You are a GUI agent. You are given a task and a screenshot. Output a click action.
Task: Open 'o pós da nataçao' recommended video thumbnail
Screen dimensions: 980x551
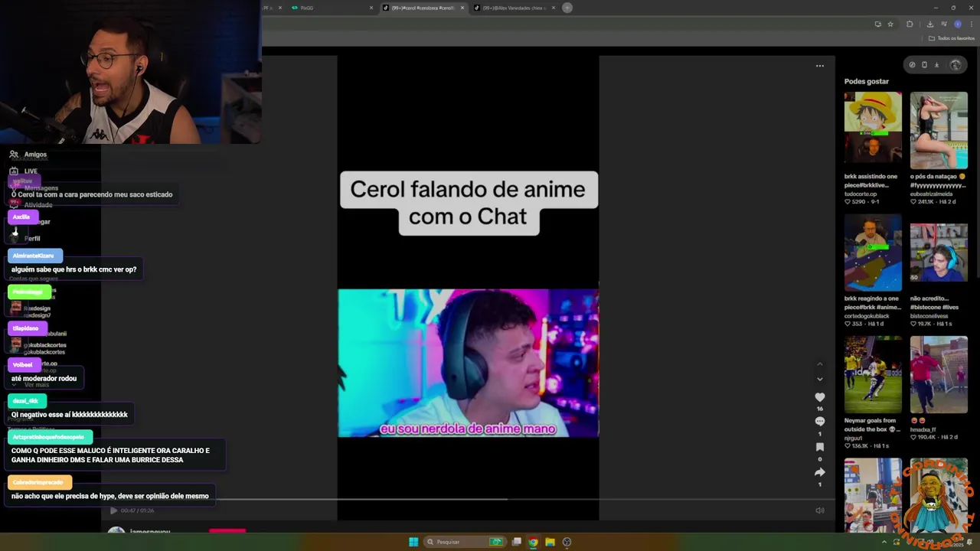[x=939, y=130]
